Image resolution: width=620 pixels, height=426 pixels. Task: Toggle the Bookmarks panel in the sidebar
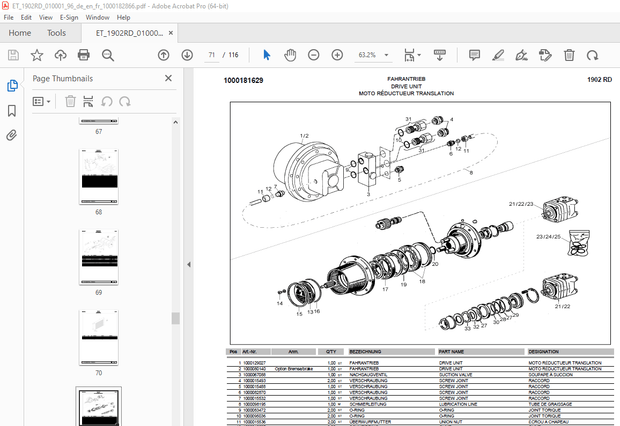coord(12,110)
